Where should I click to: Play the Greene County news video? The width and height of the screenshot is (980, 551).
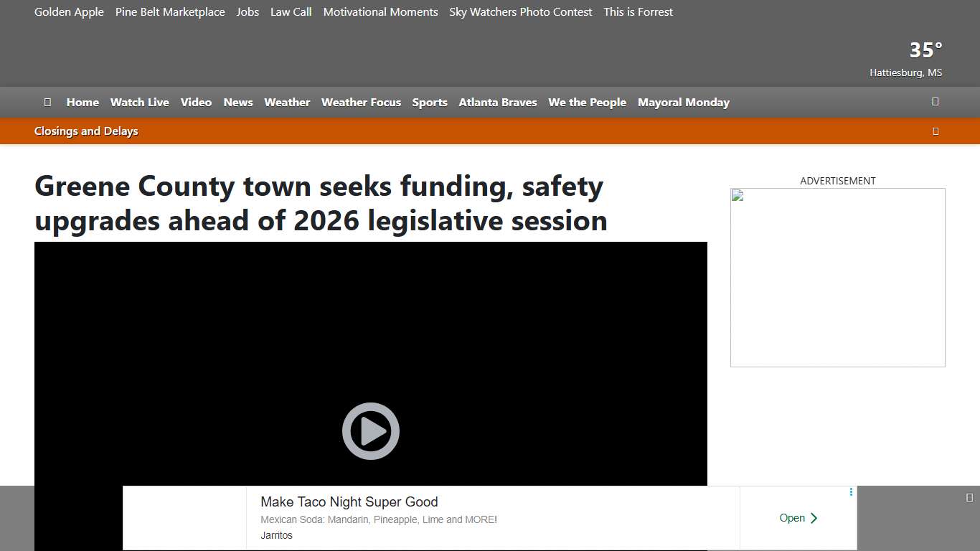[x=370, y=430]
